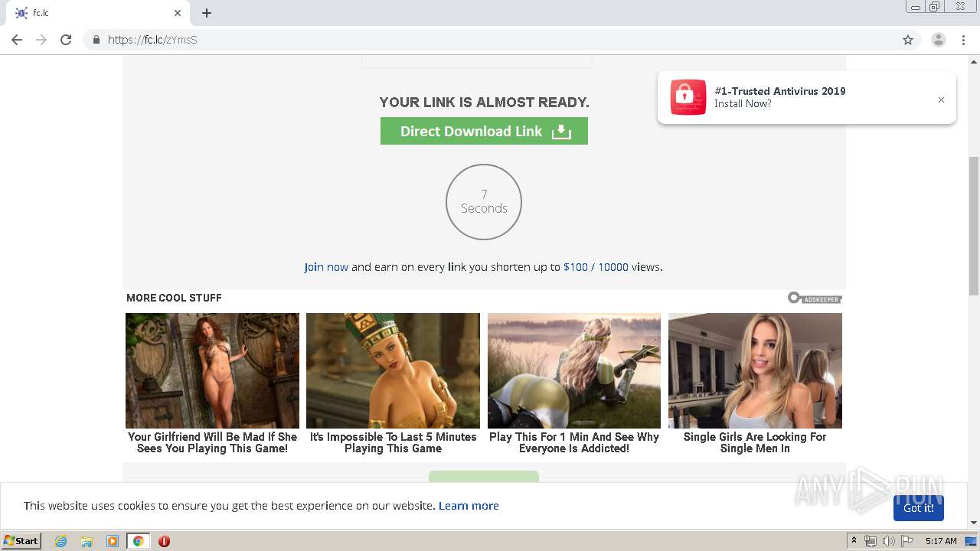The image size is (980, 551).
Task: Reload the fc.lc page
Action: coord(66,40)
